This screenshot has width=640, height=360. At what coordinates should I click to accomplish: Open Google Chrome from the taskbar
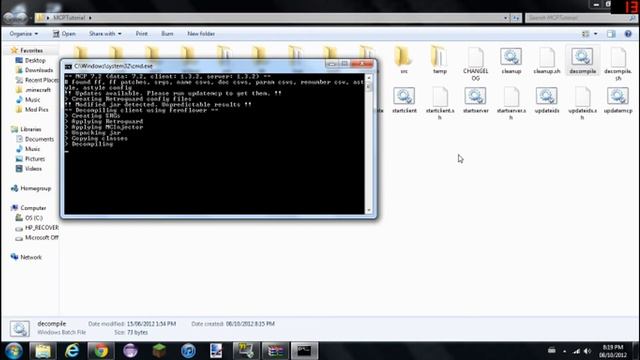[x=101, y=351]
